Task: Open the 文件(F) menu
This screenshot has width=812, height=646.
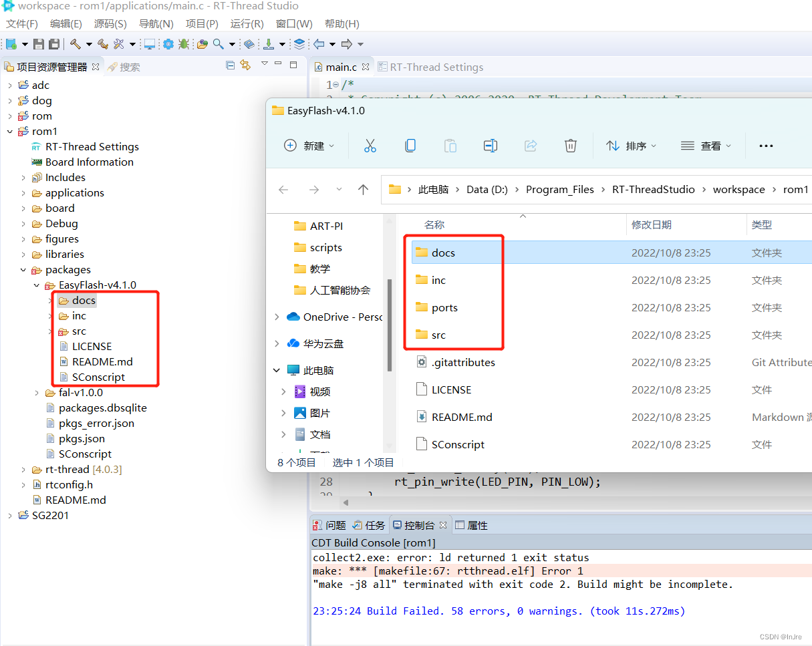Action: [x=21, y=24]
